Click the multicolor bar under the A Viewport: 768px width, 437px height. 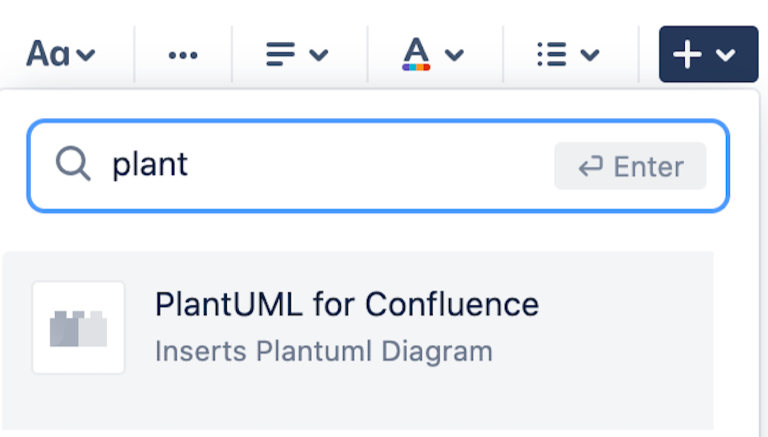416,67
